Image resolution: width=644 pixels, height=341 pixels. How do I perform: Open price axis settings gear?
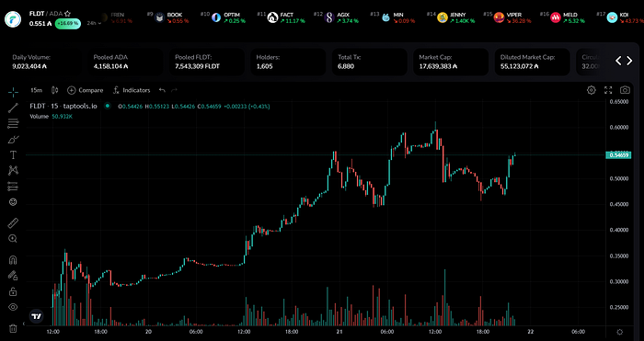620,332
